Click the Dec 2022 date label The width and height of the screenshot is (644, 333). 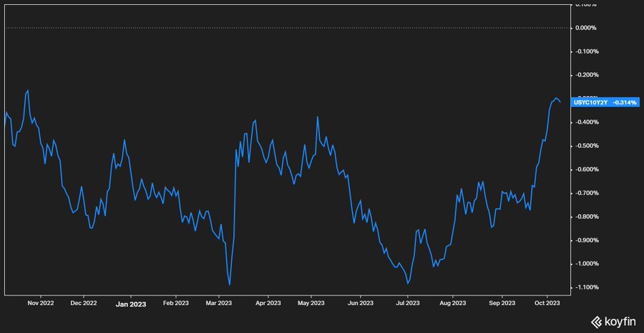coord(84,303)
